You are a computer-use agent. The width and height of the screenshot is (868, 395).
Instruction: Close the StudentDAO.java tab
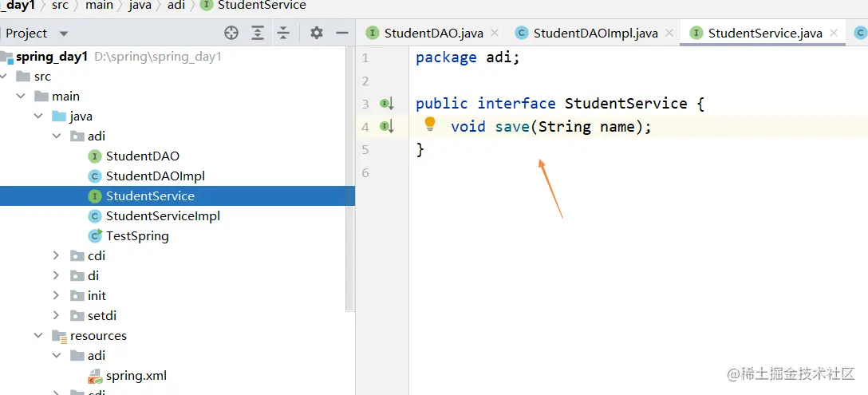pos(495,34)
